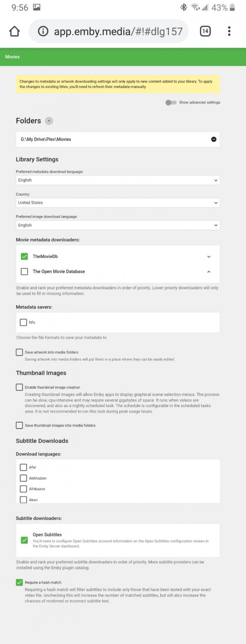Viewport: 246px width, 644px height.
Task: Move The Open Movie Database up
Action: point(209,272)
